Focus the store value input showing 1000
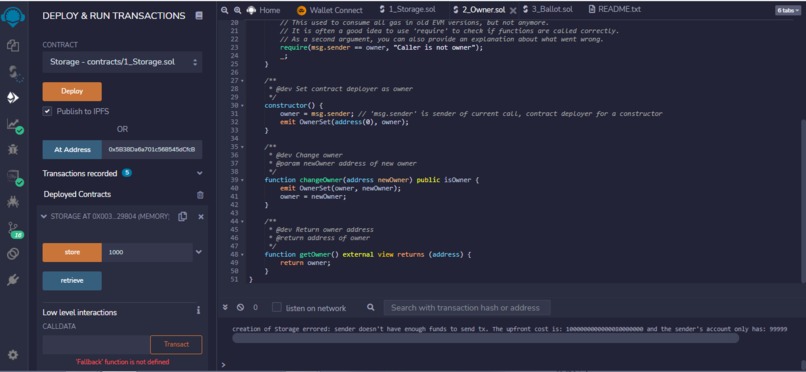The image size is (806, 372). (148, 252)
